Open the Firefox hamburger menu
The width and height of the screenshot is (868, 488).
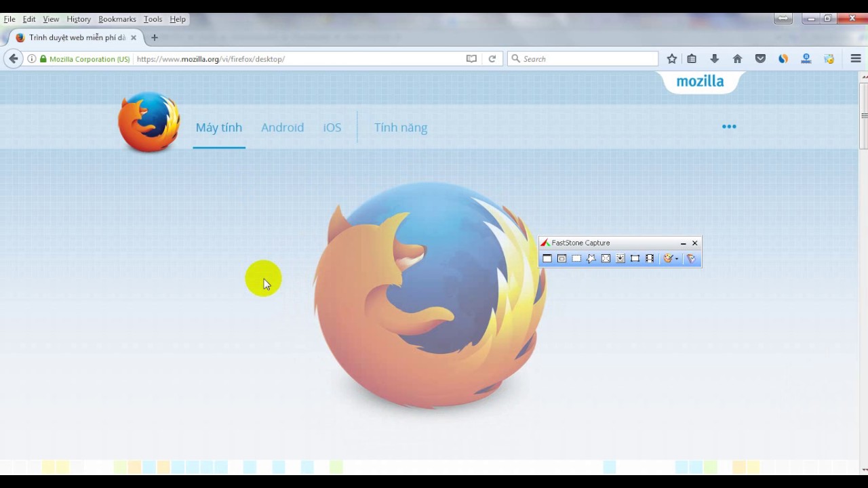[x=856, y=59]
